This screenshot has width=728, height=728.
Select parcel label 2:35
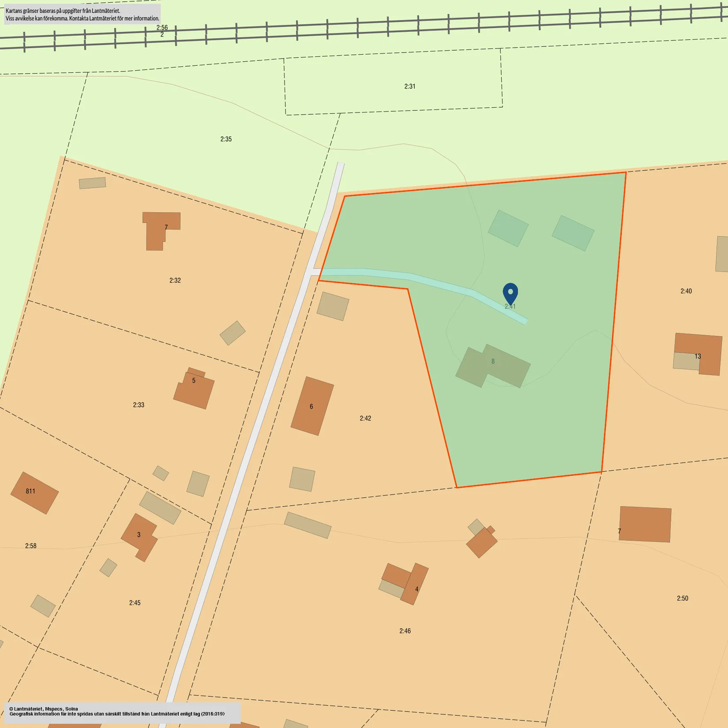pos(226,139)
